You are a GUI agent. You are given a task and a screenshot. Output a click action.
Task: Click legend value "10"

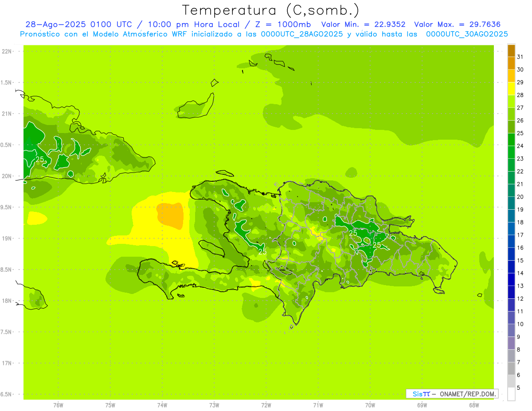tap(520, 324)
